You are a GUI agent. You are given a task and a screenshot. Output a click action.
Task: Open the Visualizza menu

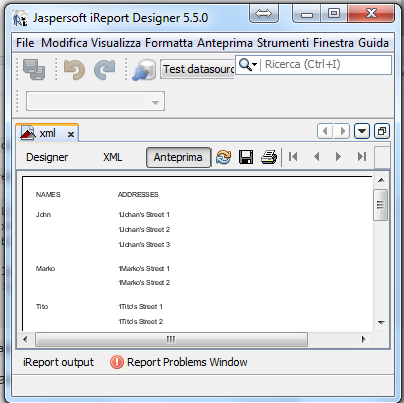(116, 43)
